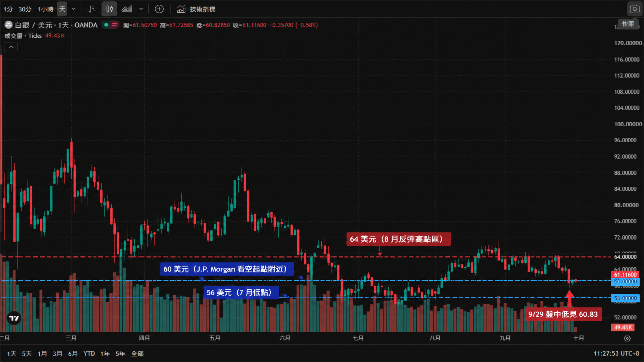The height and width of the screenshot is (362, 644).
Task: Open timeframe dropdown arrow next to 天
Action: click(x=74, y=9)
